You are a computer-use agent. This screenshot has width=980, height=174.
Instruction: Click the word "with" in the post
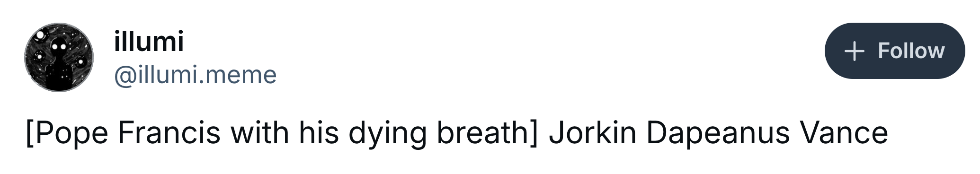[x=259, y=132]
